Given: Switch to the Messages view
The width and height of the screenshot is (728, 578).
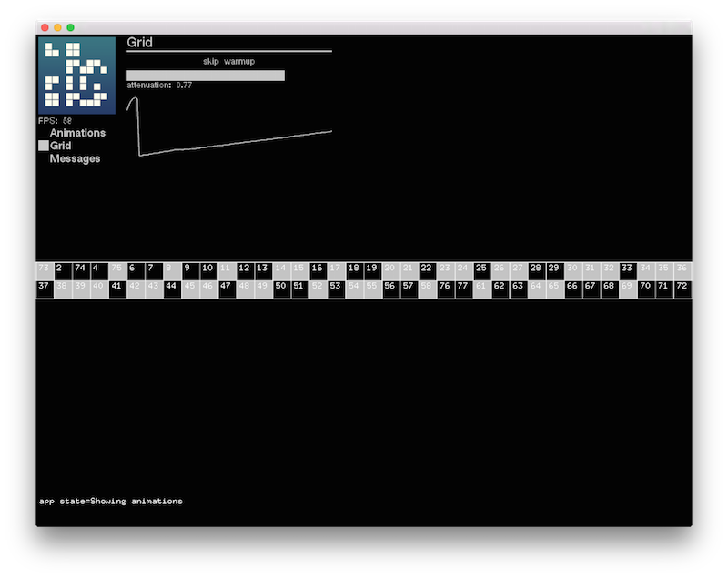Looking at the screenshot, I should coord(76,158).
